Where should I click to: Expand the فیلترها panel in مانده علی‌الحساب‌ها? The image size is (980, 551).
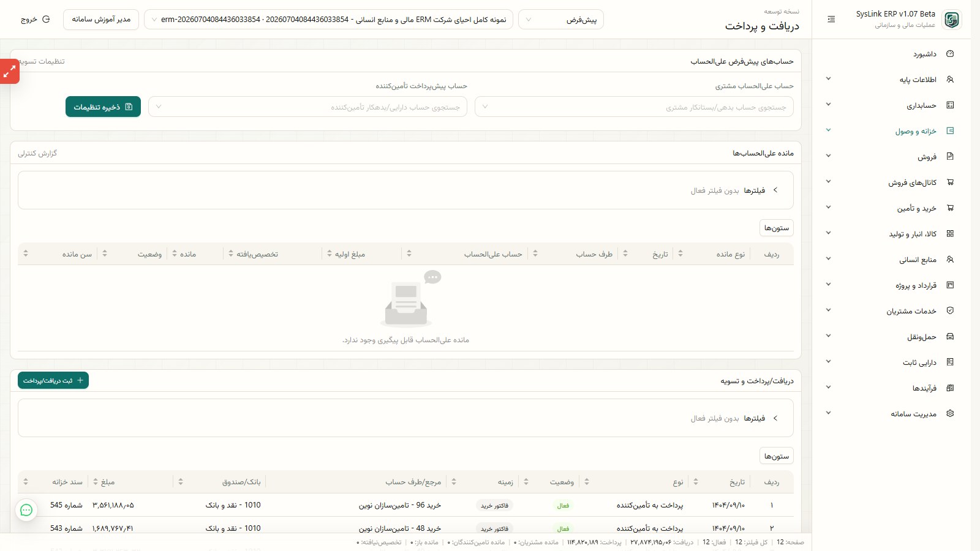click(x=775, y=190)
